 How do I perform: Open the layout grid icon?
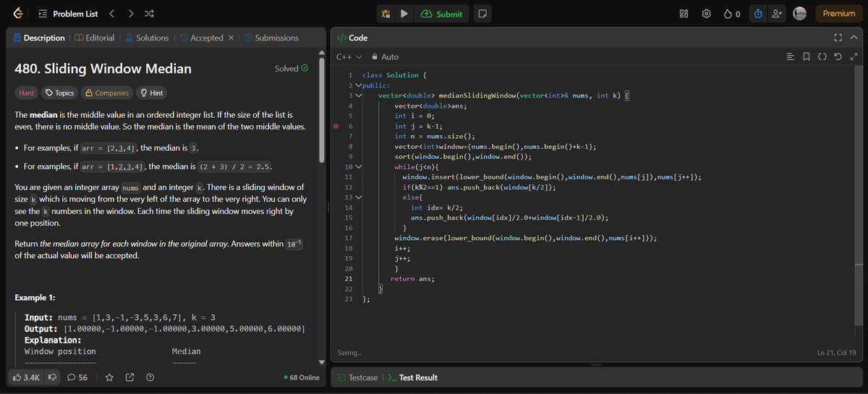click(684, 14)
